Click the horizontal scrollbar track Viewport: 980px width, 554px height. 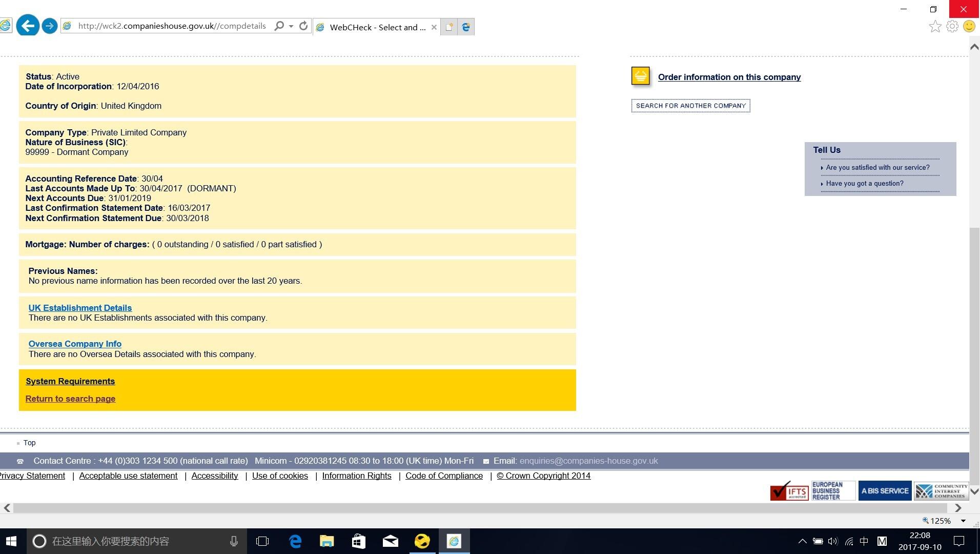click(482, 508)
